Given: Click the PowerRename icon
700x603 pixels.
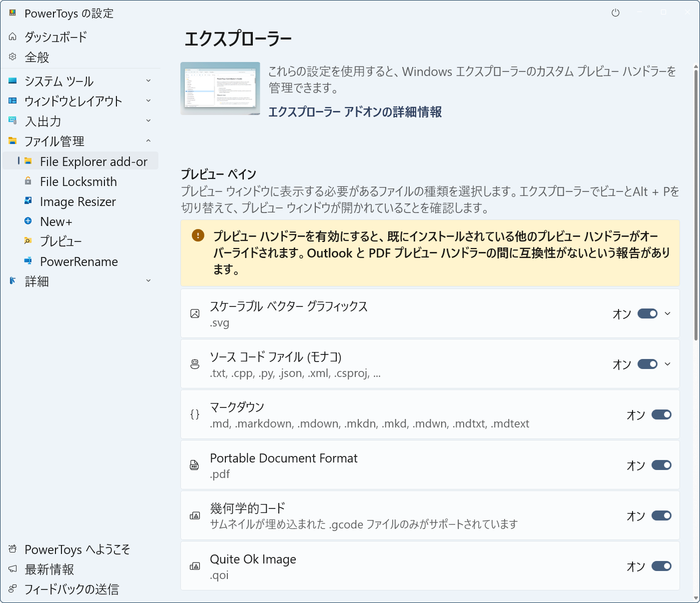Looking at the screenshot, I should pyautogui.click(x=28, y=261).
